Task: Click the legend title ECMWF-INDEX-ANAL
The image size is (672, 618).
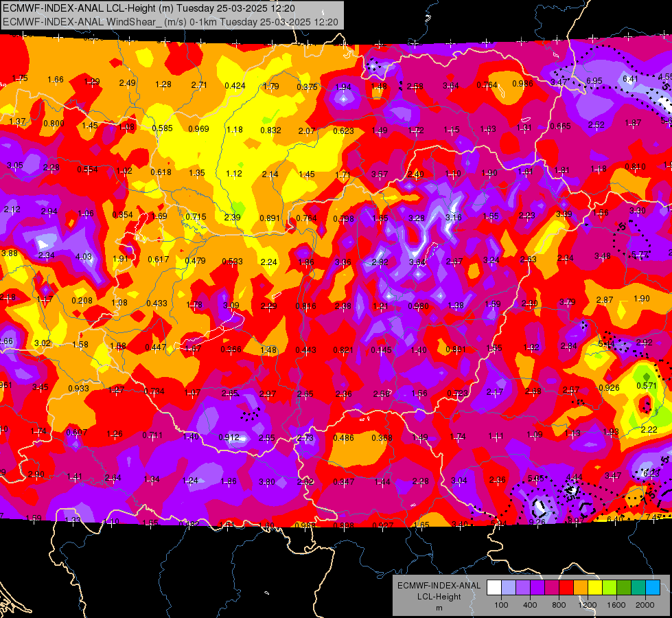Action: point(439,586)
